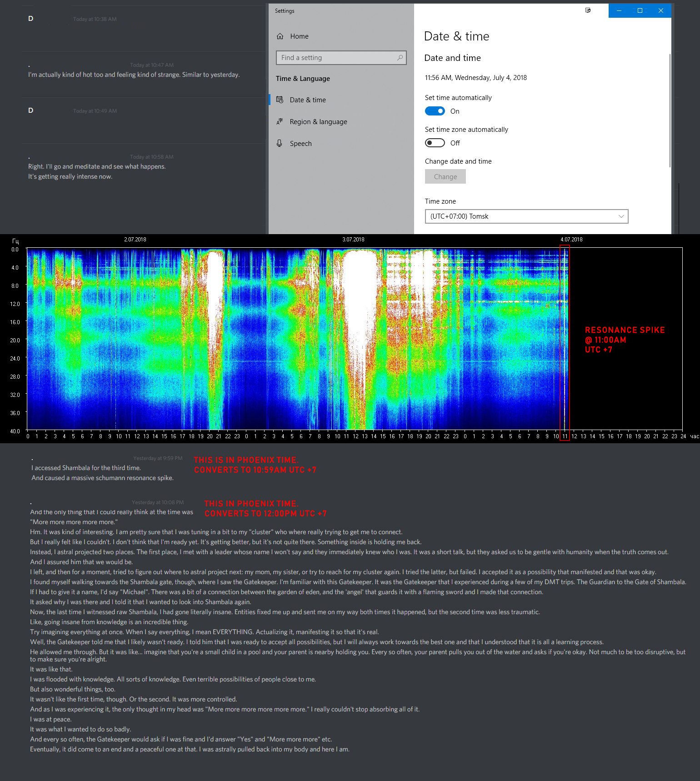Click the 40.0 frequency axis label
700x781 pixels.
[15, 431]
